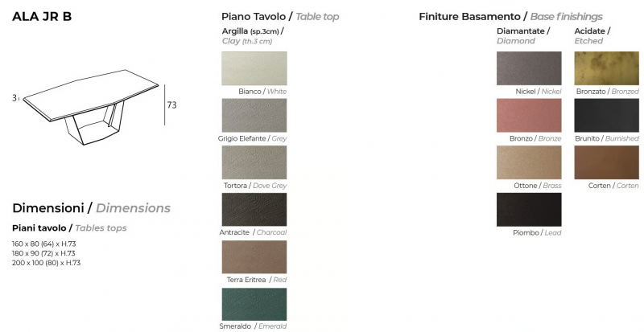Pick the Brunito burnished finish swatch
Image resolution: width=644 pixels, height=332 pixels.
point(607,115)
